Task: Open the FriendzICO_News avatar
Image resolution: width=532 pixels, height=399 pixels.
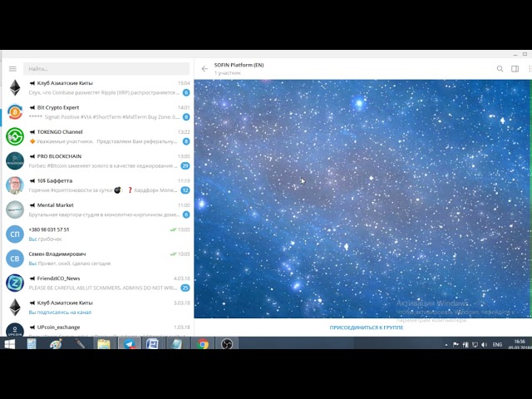Action: pyautogui.click(x=15, y=283)
